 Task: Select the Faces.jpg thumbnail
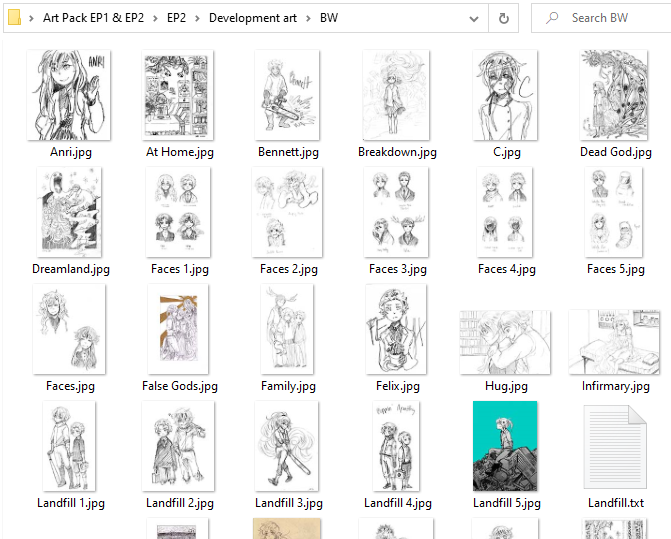69,329
